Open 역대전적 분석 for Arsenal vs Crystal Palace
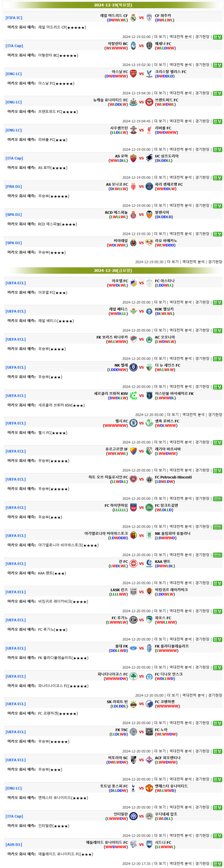This screenshot has width=224, height=868. click(180, 93)
